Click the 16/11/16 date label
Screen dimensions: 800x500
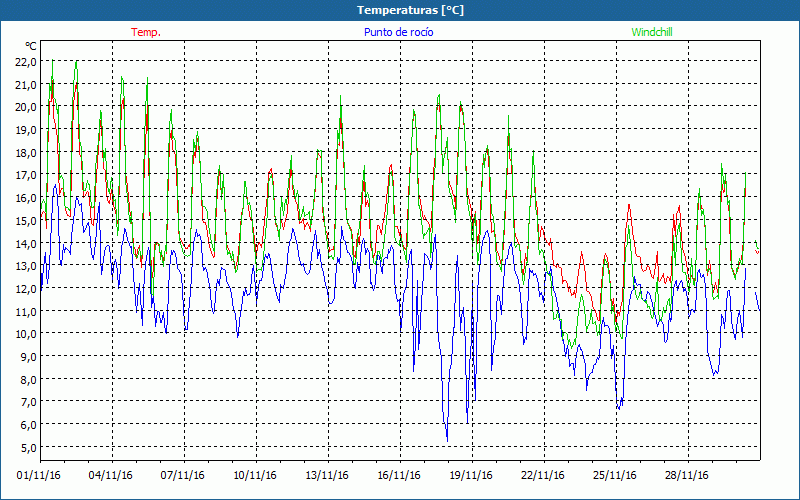point(399,476)
